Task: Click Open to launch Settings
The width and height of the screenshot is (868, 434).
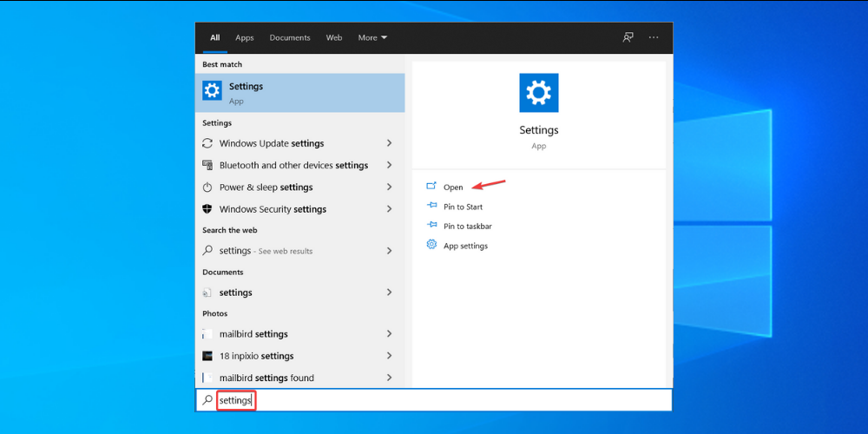Action: click(453, 187)
